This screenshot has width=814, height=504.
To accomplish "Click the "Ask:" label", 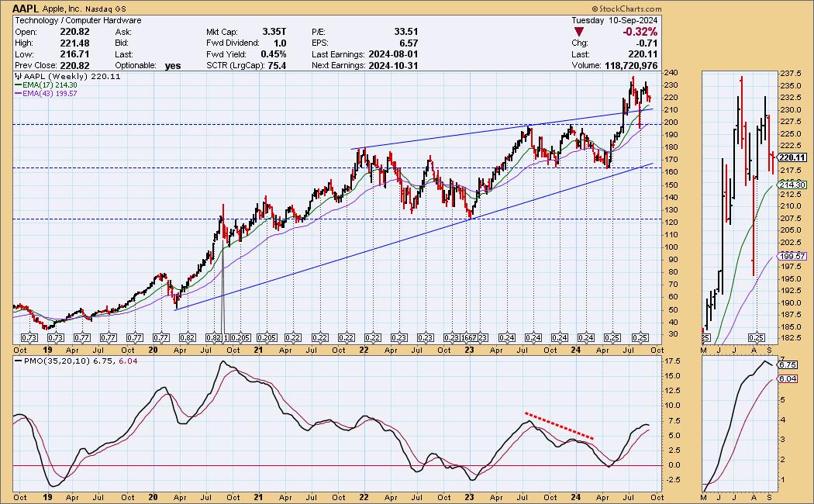I will pos(123,32).
